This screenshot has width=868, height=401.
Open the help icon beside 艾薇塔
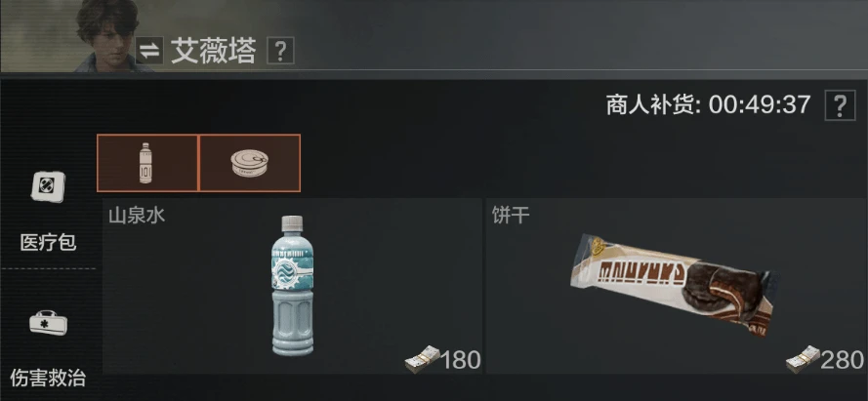pyautogui.click(x=280, y=51)
